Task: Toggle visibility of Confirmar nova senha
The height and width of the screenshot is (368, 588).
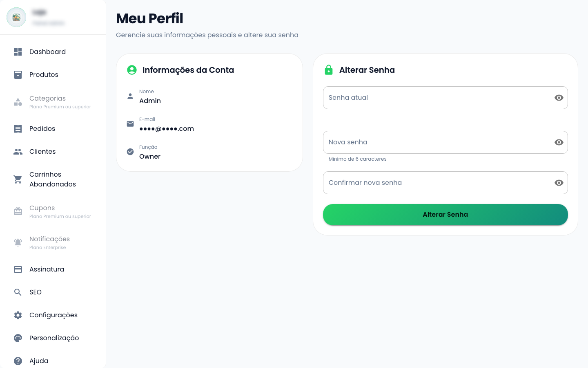Action: [x=559, y=183]
